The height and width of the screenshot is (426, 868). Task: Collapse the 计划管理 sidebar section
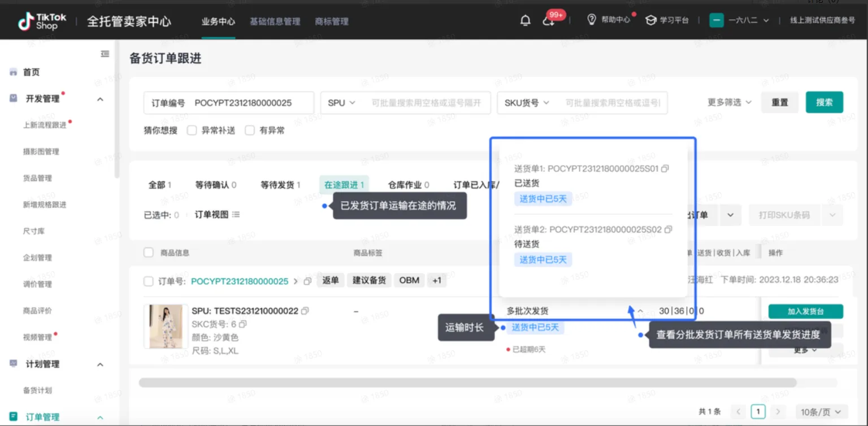tap(100, 364)
